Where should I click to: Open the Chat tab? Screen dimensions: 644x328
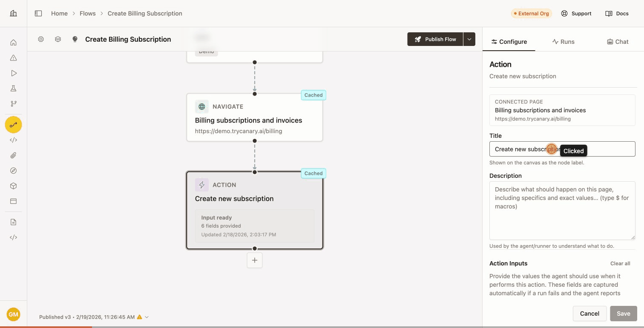[x=617, y=41]
